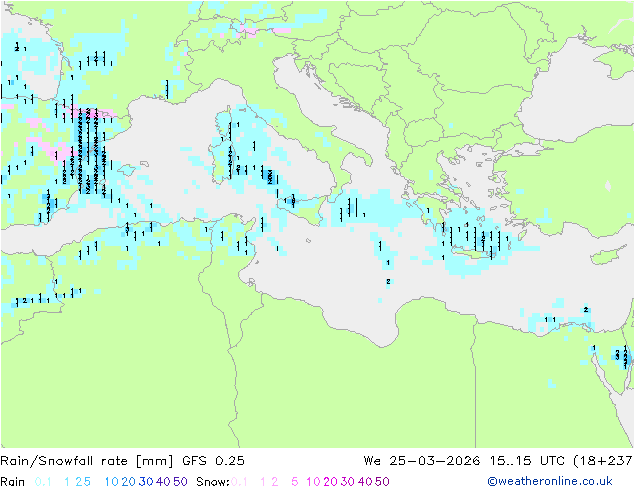Select the Snow legend value 50
The width and height of the screenshot is (634, 490).
[382, 482]
